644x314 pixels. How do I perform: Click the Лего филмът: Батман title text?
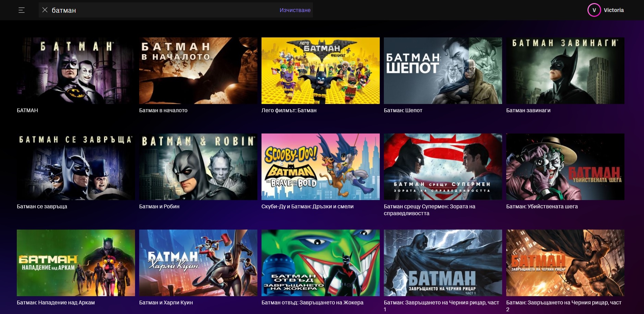[x=289, y=111]
